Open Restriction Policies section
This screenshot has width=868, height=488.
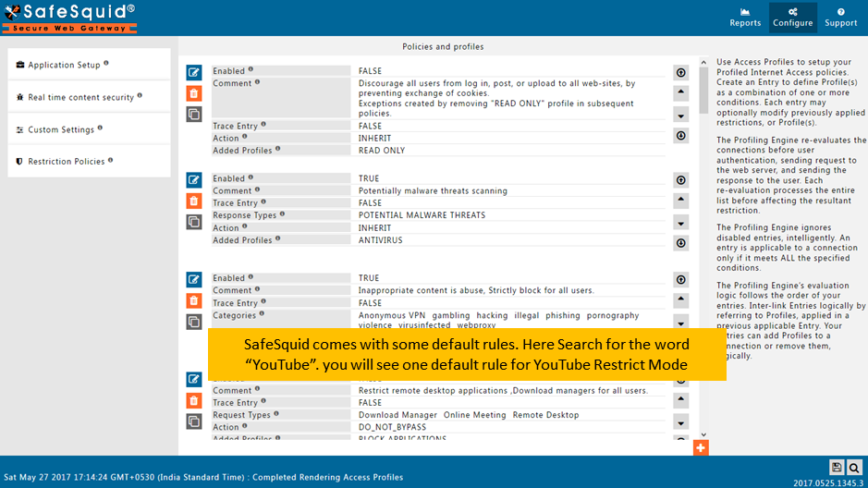pyautogui.click(x=89, y=162)
